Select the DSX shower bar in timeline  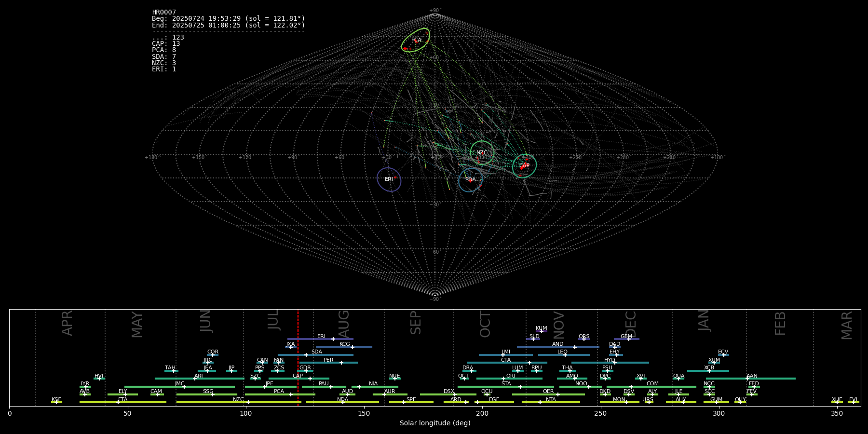click(448, 394)
